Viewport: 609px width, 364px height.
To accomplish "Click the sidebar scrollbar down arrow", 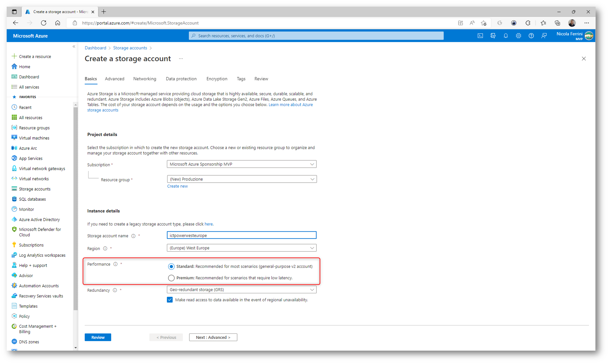I will click(75, 348).
